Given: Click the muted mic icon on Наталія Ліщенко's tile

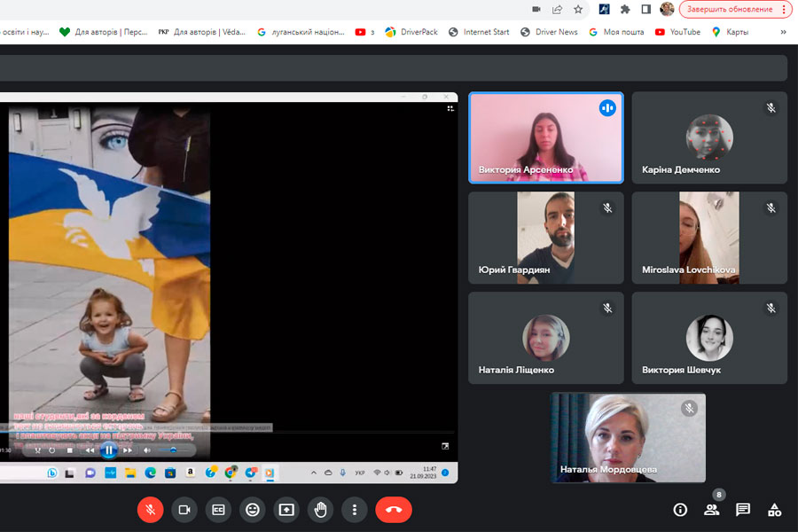Looking at the screenshot, I should tap(607, 308).
